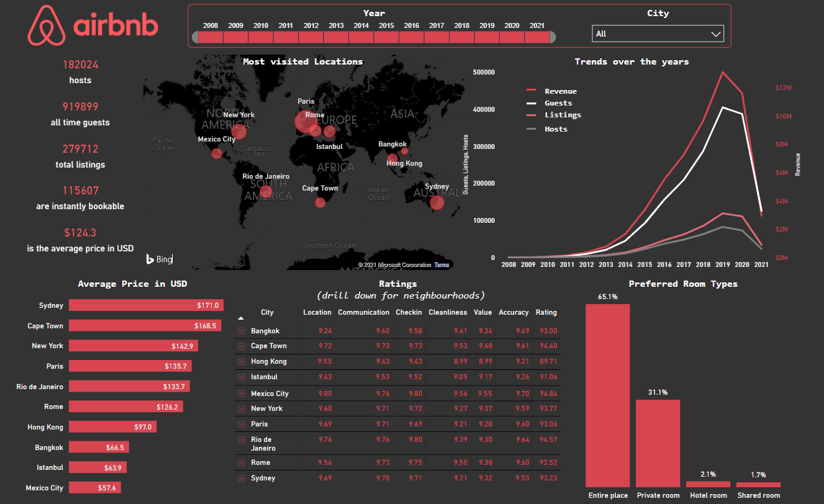This screenshot has width=824, height=504.
Task: Click the 182024 hosts card value
Action: [x=81, y=65]
